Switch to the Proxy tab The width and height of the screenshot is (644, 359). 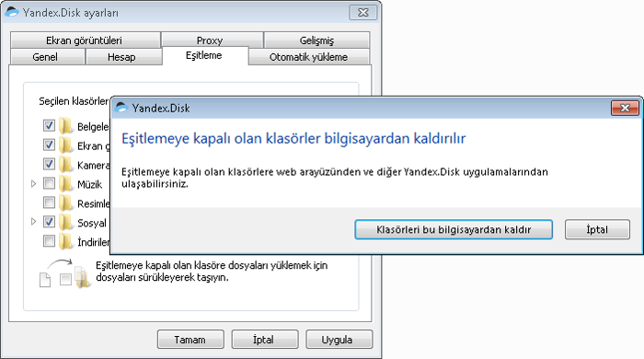click(x=212, y=41)
